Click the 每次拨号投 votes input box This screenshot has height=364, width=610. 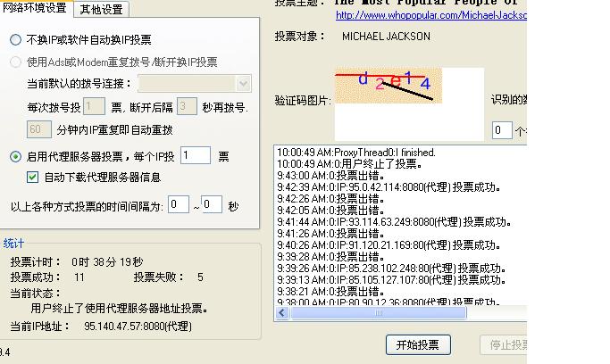[x=96, y=107]
